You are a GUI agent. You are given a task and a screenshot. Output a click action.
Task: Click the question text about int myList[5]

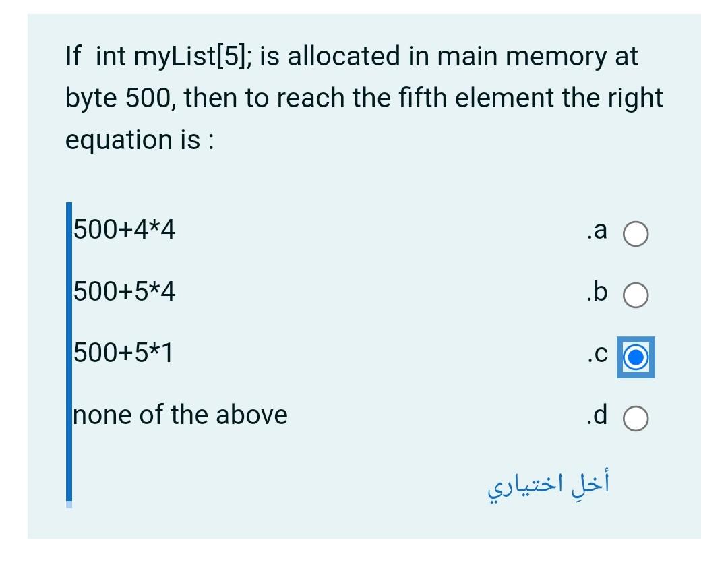click(x=364, y=98)
